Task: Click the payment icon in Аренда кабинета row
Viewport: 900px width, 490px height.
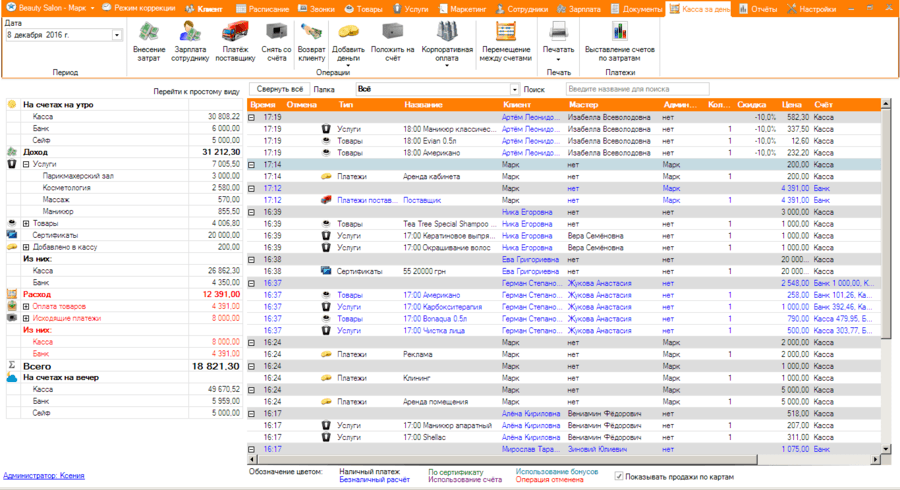Action: [x=326, y=176]
